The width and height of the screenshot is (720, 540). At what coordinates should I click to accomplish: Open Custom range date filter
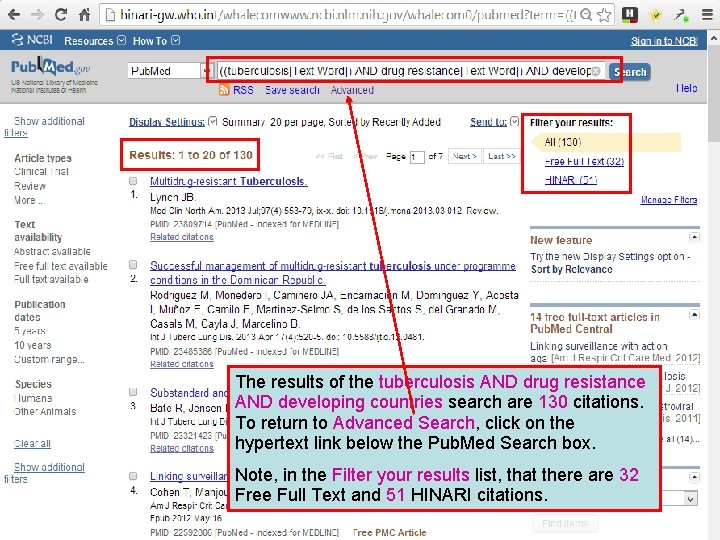point(49,360)
